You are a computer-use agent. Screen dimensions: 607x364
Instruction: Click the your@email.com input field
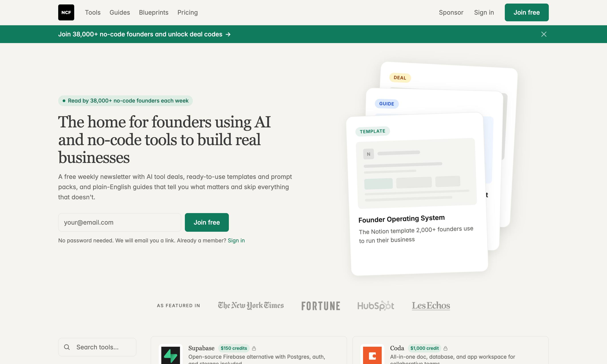coord(120,222)
